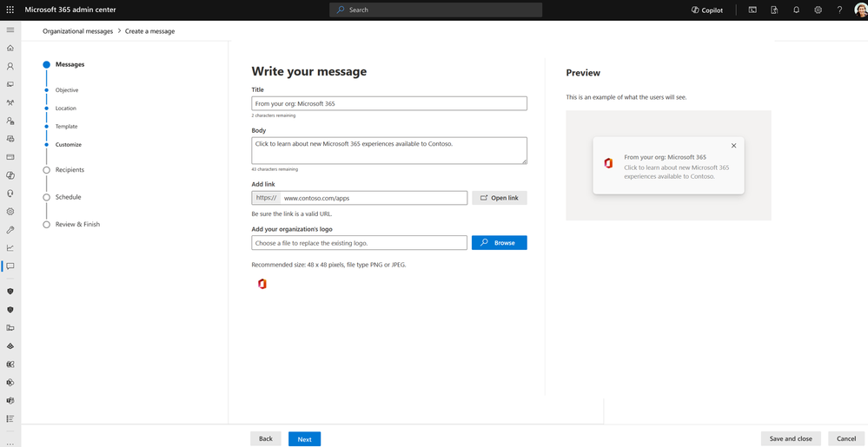Show more items via sidebar ellipsis

(10, 443)
